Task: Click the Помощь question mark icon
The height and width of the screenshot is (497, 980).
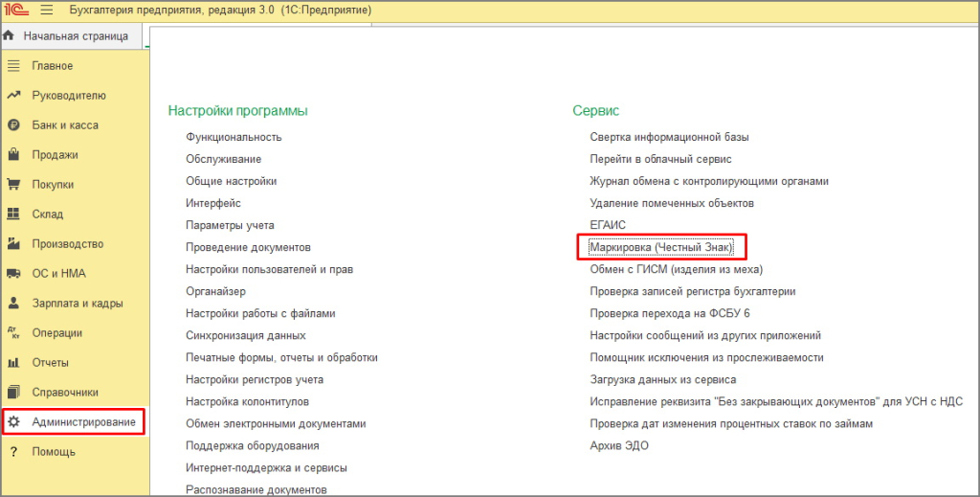Action: tap(13, 452)
